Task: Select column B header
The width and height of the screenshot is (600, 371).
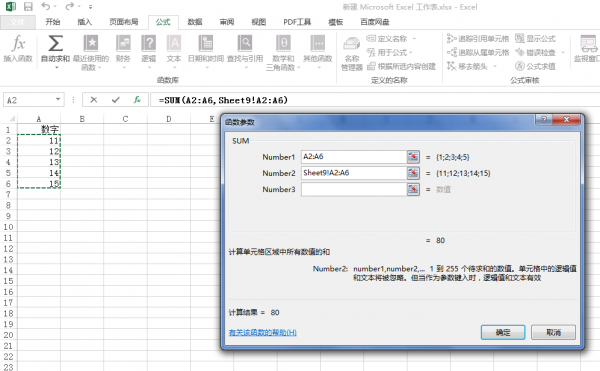Action: [x=82, y=119]
